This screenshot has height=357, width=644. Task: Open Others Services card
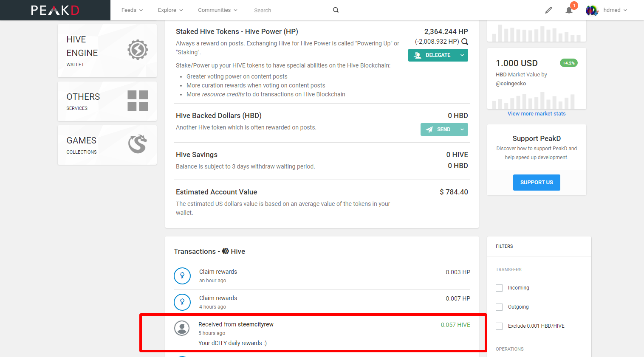coord(107,101)
